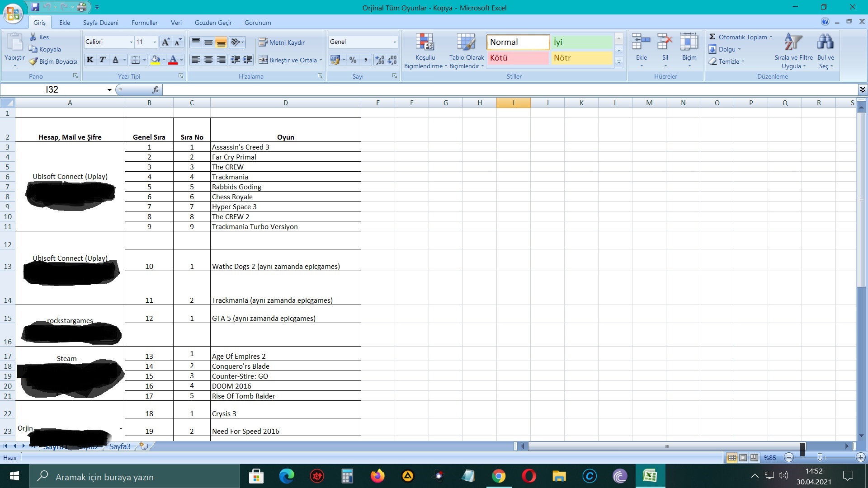Click Kopyala copy button
Screen dimensions: 868x488
(x=45, y=49)
